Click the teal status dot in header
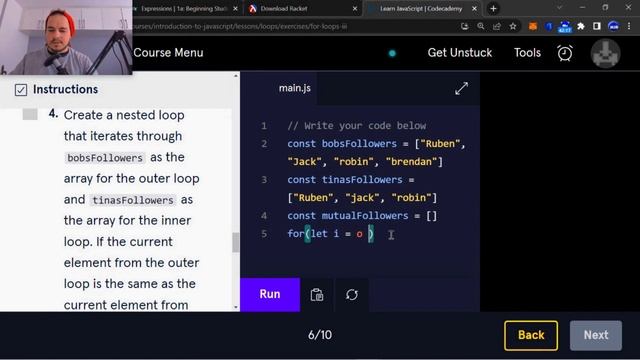Image resolution: width=640 pixels, height=360 pixels. point(392,53)
